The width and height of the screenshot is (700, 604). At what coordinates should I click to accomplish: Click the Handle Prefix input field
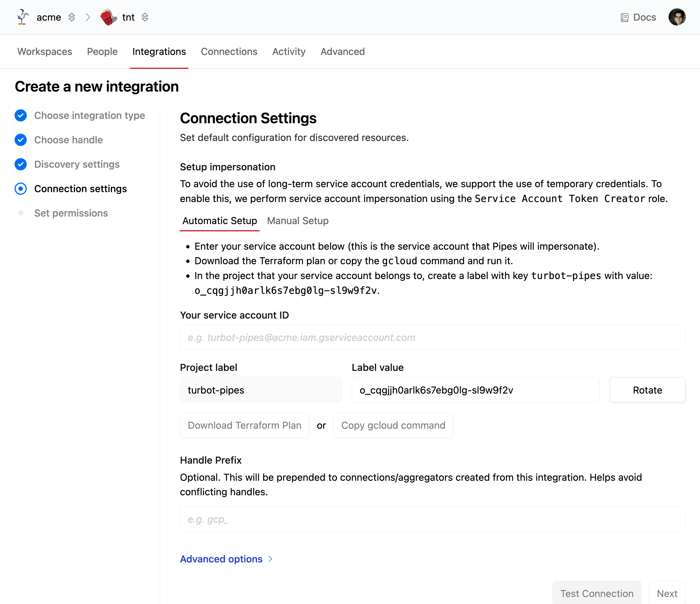click(x=432, y=519)
